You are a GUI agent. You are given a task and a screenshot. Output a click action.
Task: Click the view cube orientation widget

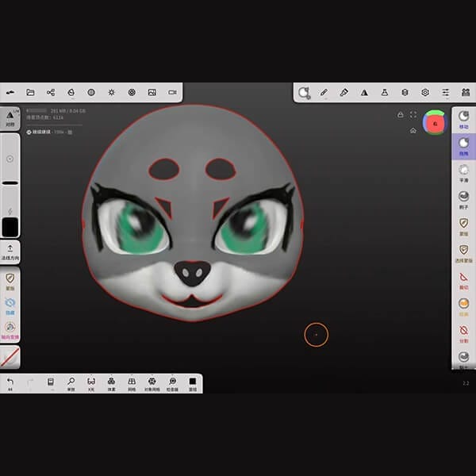(x=435, y=123)
